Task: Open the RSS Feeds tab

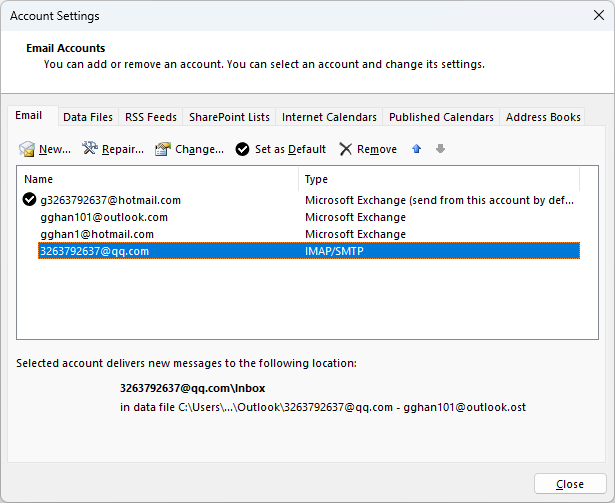Action: [x=151, y=117]
